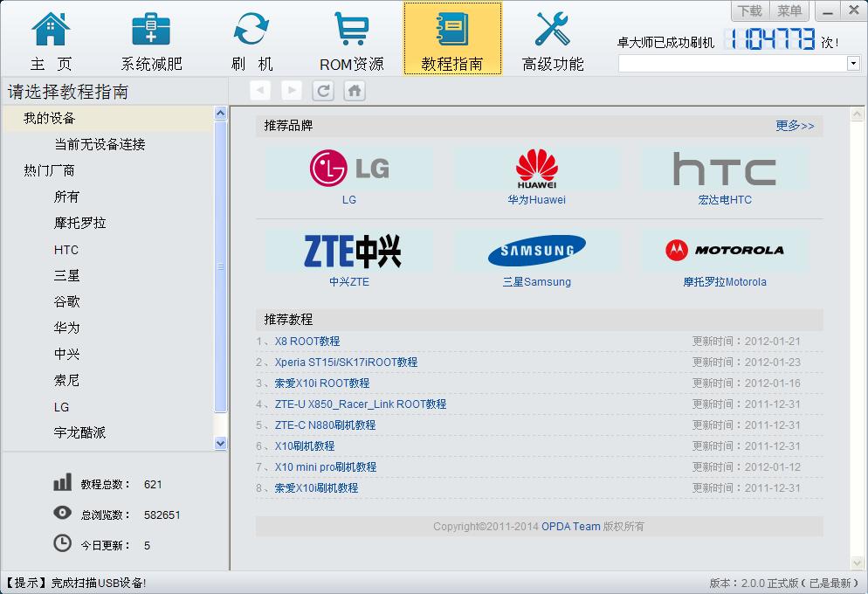Open 索爱X10i ROOT教程 tutorial
Viewport: 868px width, 594px height.
tap(322, 383)
